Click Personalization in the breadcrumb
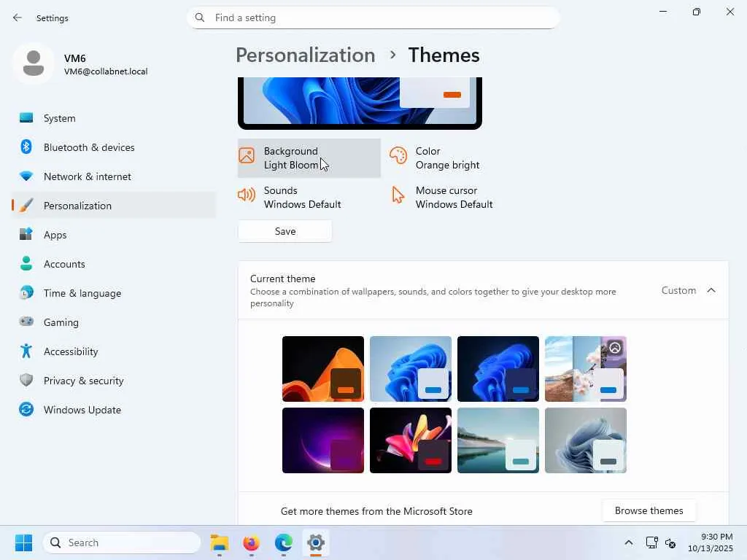 306,55
